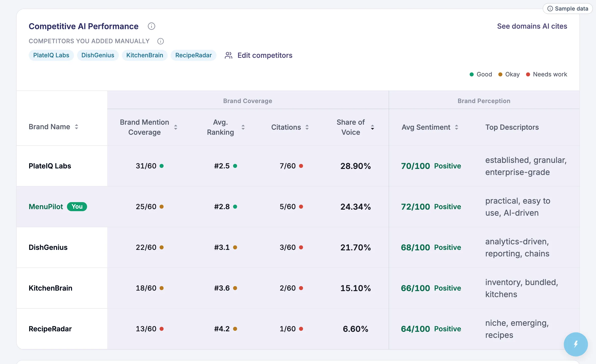The height and width of the screenshot is (364, 596).
Task: Sort table by Brand Name
Action: [x=76, y=127]
